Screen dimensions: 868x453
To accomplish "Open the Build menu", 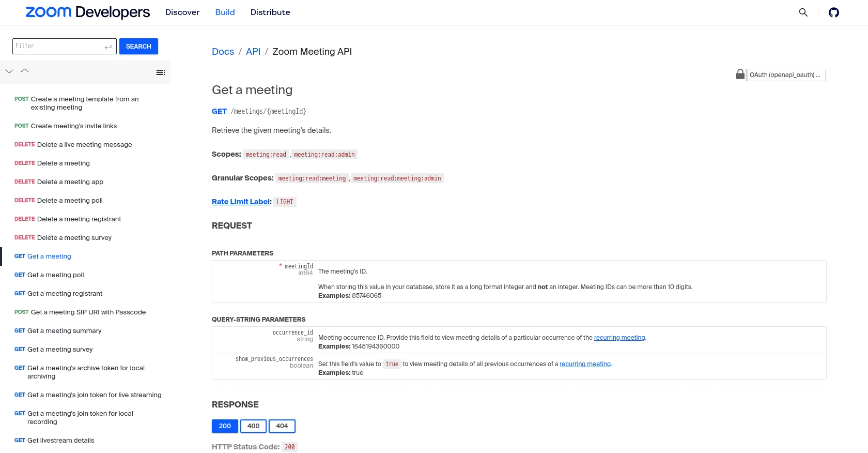I will coord(225,12).
